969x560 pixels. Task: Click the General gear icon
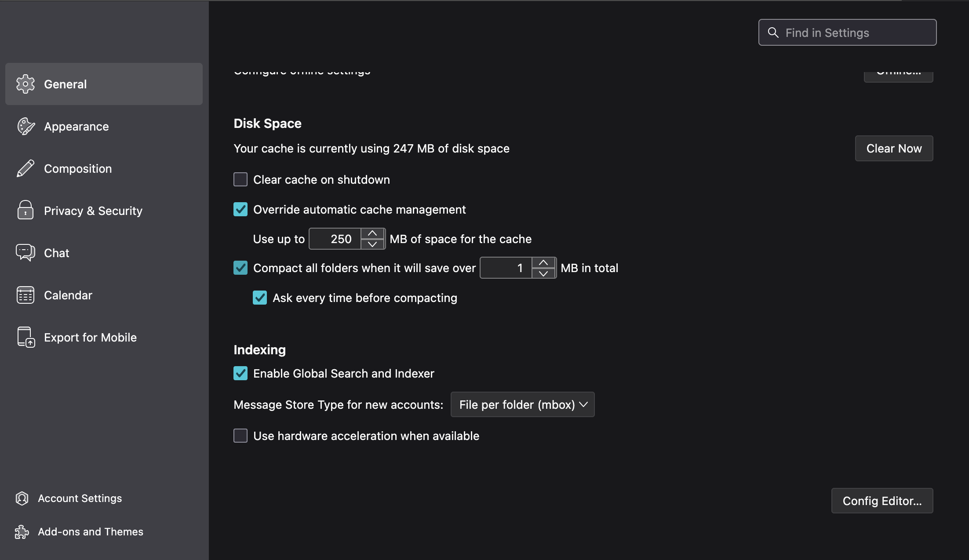tap(25, 84)
